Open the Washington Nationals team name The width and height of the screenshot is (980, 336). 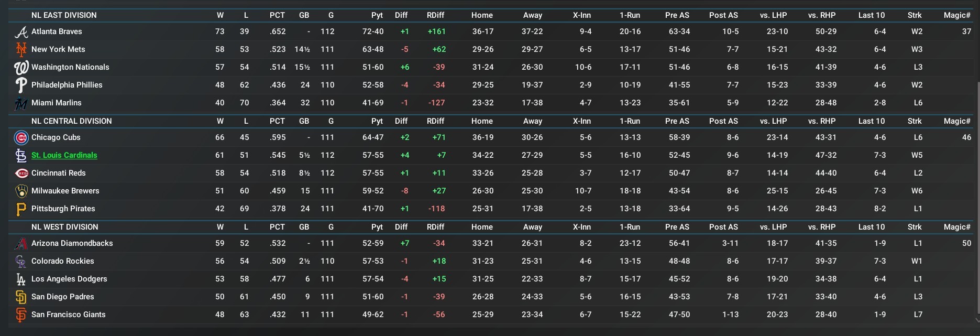click(70, 67)
